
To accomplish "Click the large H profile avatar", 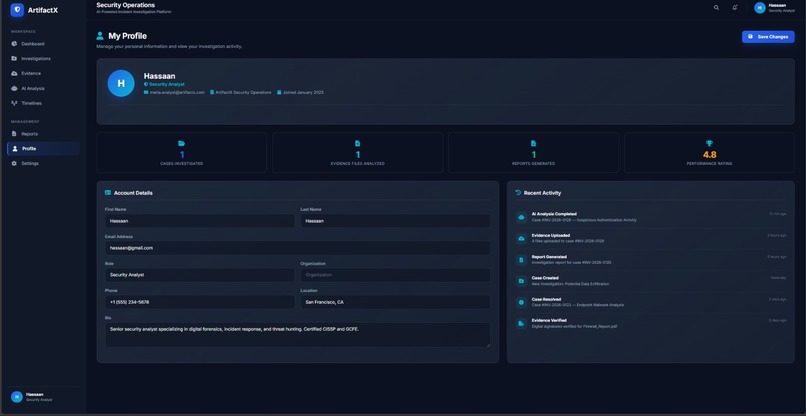I will pyautogui.click(x=121, y=83).
